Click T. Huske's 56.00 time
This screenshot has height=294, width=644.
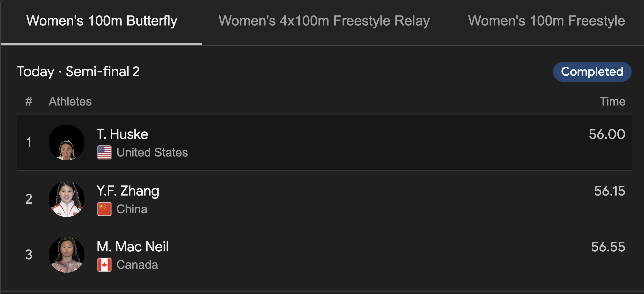click(607, 134)
